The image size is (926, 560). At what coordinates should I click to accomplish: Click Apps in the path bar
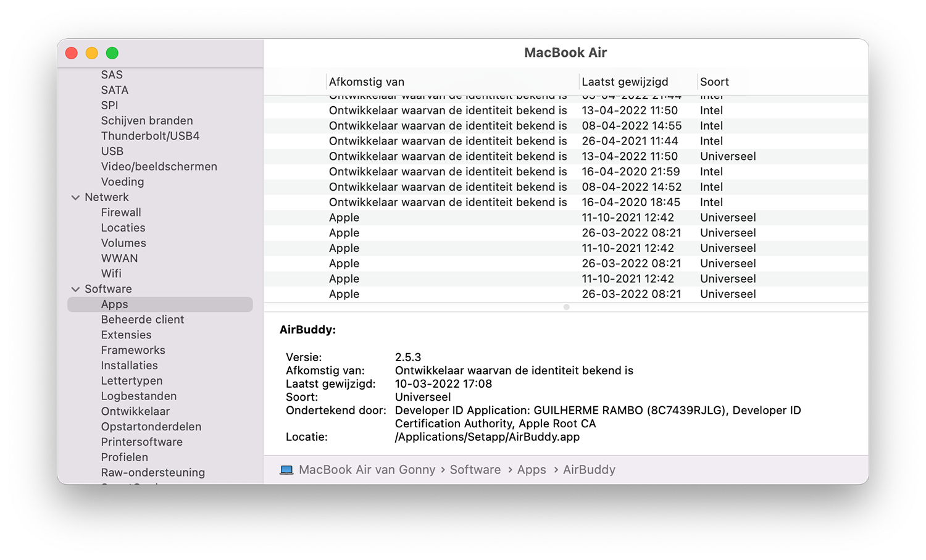pos(532,470)
